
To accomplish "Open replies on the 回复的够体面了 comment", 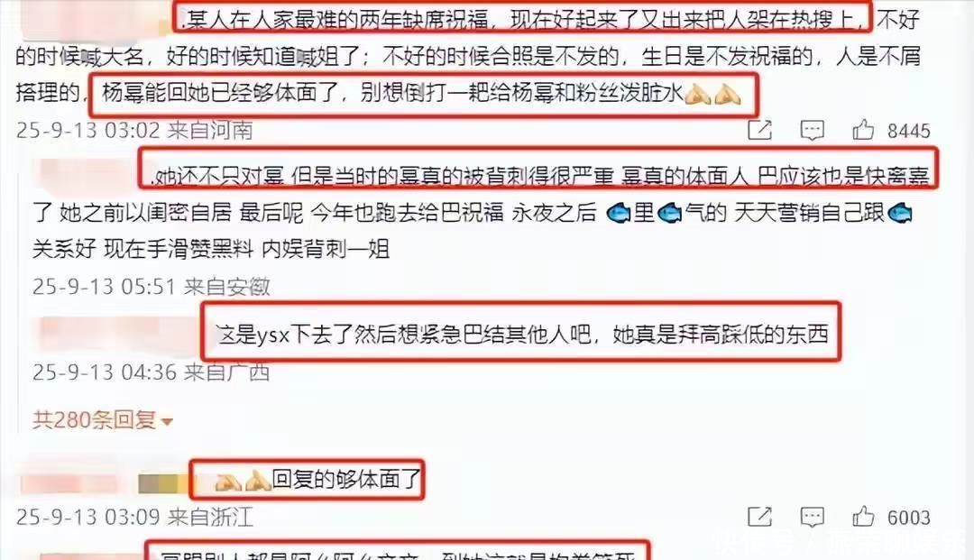I will point(812,517).
